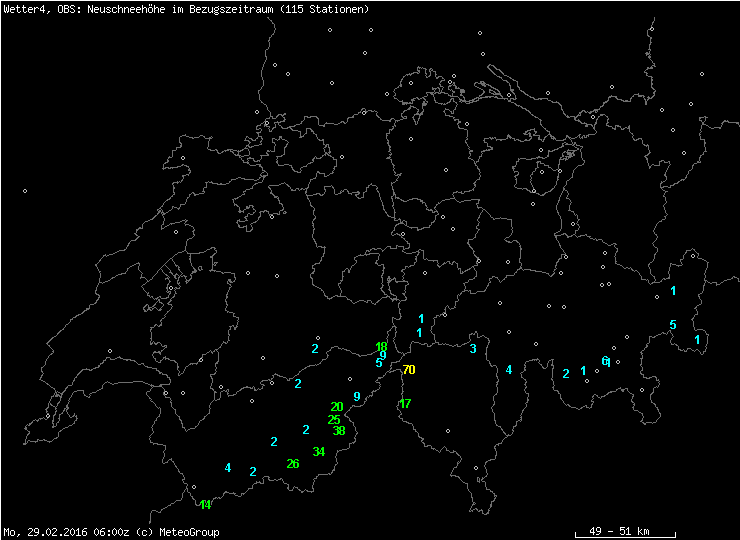Image resolution: width=740 pixels, height=540 pixels.
Task: Click the green 34 station reading
Action: (x=319, y=452)
